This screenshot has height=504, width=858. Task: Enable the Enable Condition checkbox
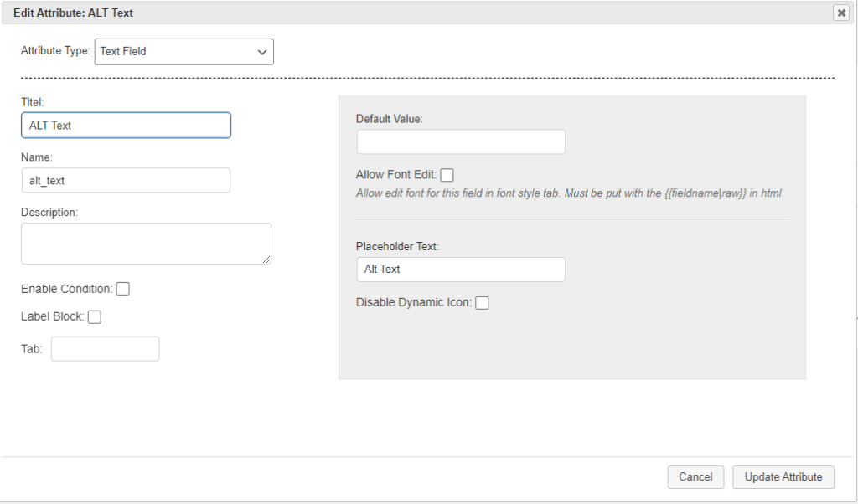click(123, 289)
